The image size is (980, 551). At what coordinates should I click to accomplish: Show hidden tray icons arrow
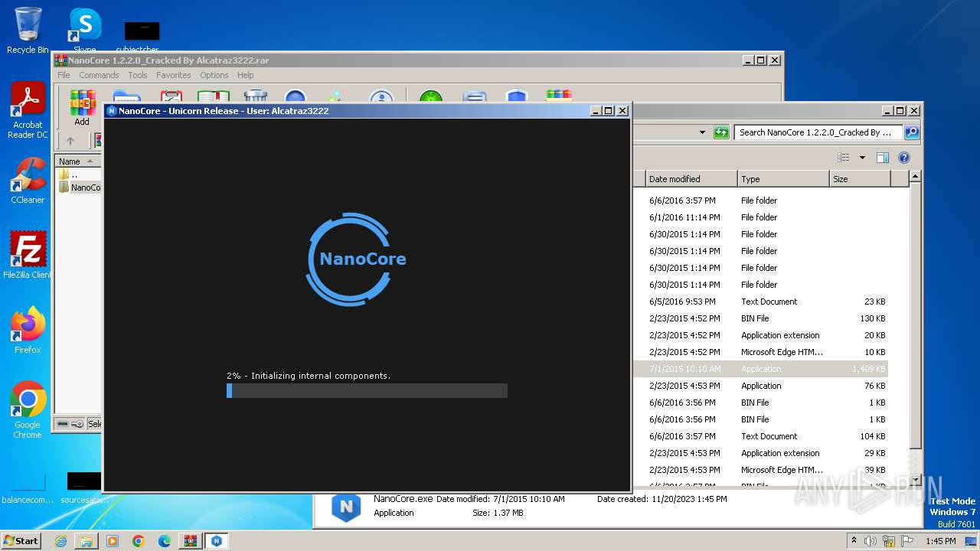[x=854, y=541]
